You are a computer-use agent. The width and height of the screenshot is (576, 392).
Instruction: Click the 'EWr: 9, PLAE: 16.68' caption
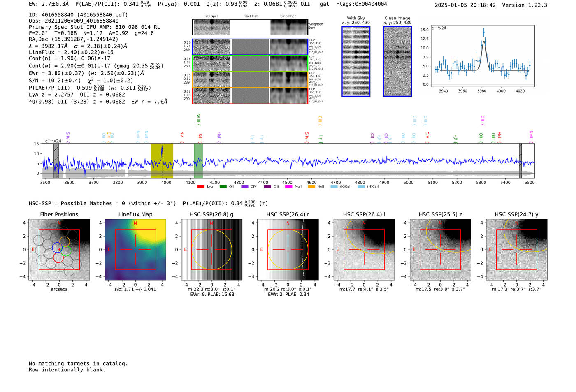coord(212,295)
